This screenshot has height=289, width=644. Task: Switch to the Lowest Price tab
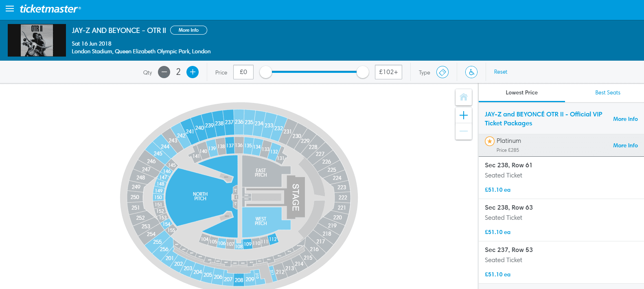click(x=522, y=93)
